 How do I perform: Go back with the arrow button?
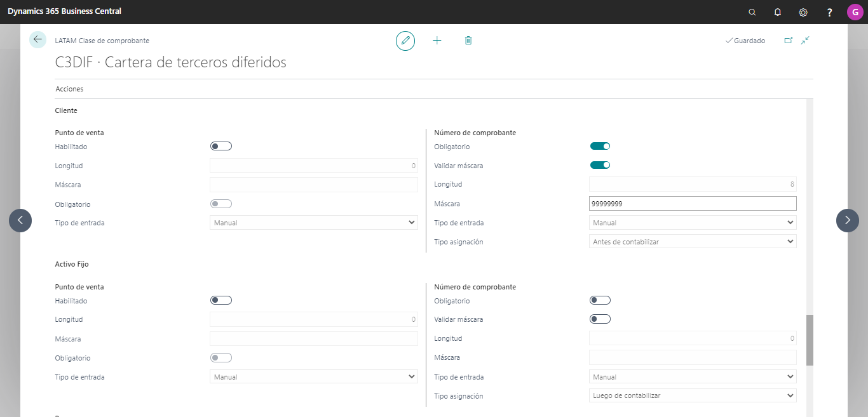pyautogui.click(x=37, y=39)
